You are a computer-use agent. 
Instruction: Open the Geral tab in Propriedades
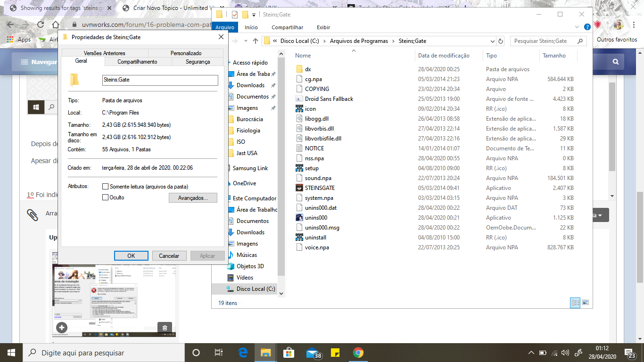(81, 61)
